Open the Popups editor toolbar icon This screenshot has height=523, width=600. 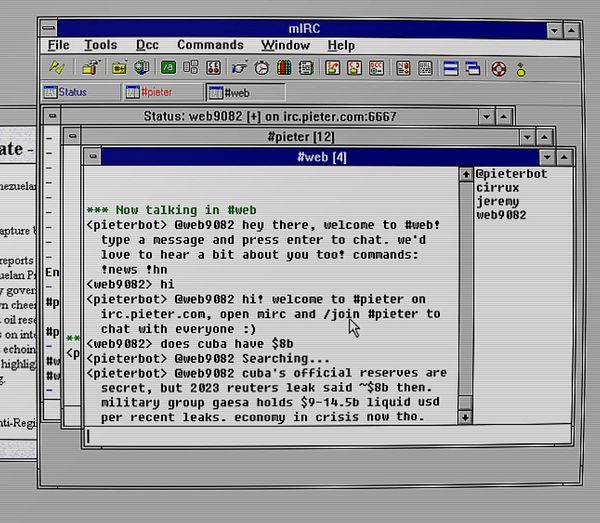(x=191, y=68)
